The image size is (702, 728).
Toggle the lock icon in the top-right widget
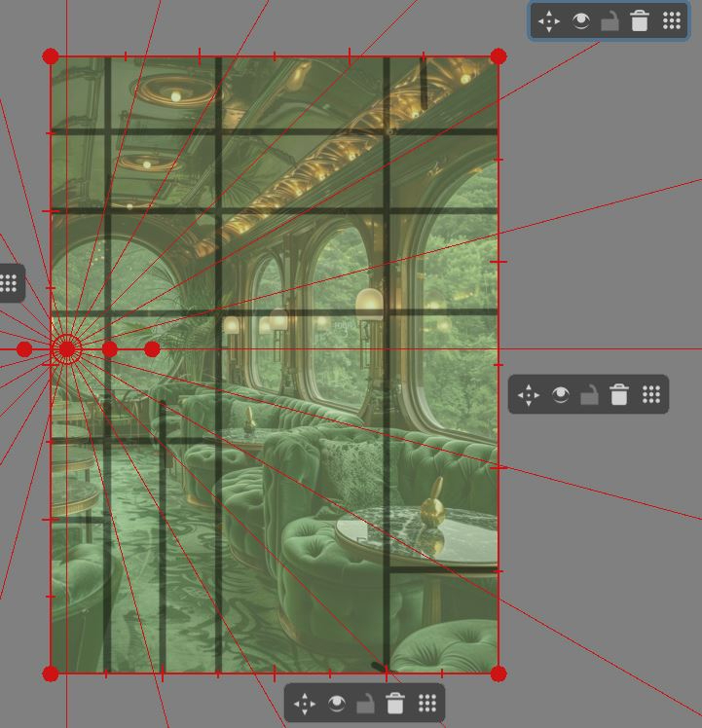610,21
